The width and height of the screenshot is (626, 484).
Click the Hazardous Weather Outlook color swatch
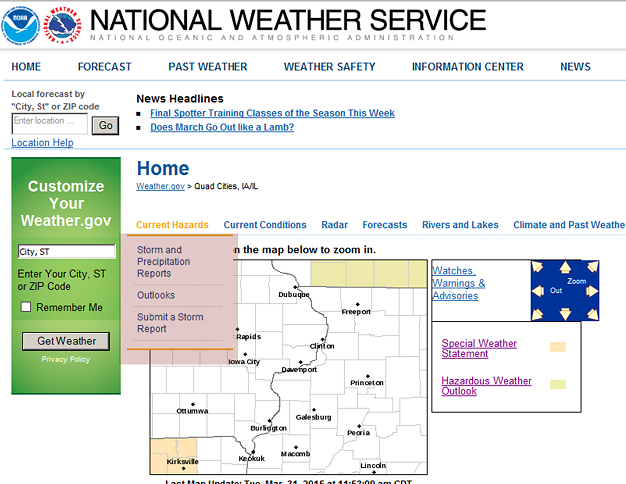[558, 384]
